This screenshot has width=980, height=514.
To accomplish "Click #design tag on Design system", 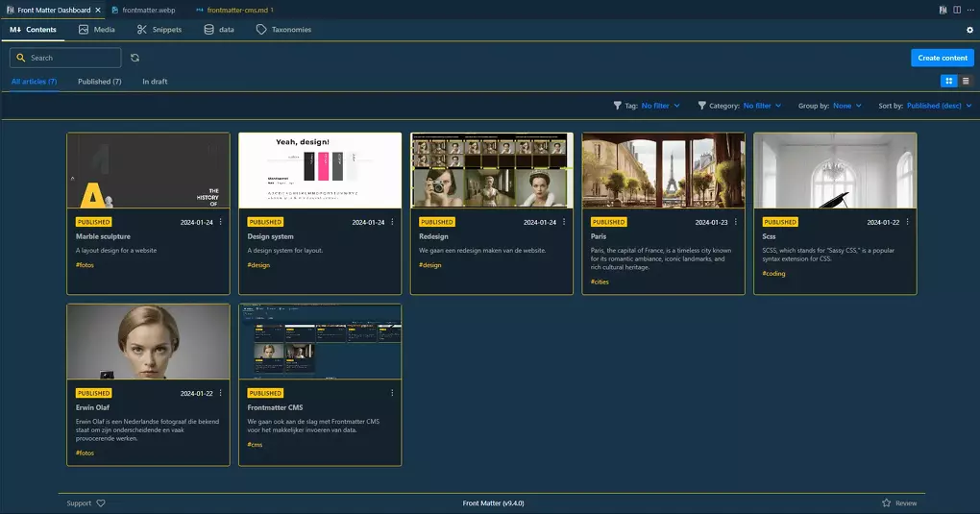I will (258, 265).
